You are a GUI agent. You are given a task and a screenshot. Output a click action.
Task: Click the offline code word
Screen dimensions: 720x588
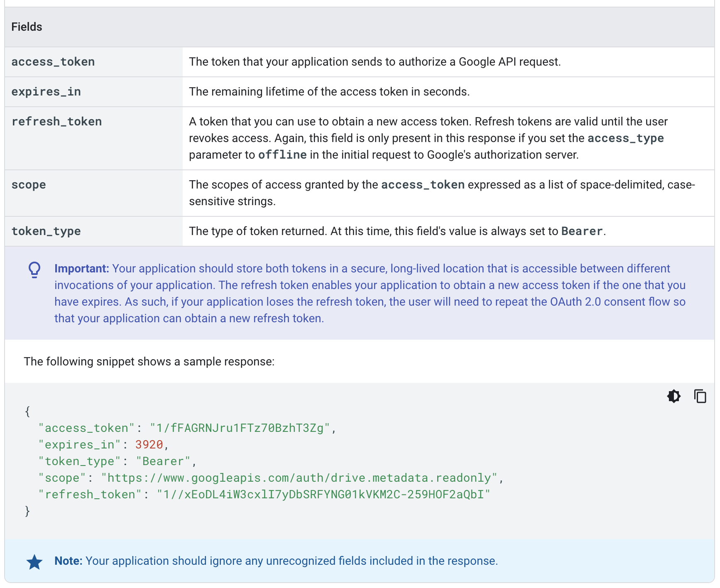pos(282,155)
